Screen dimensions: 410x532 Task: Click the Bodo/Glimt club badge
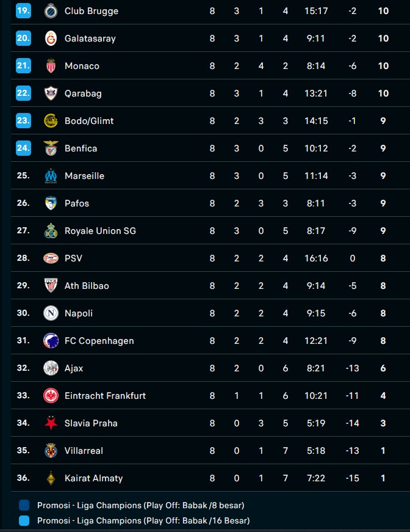pyautogui.click(x=51, y=120)
